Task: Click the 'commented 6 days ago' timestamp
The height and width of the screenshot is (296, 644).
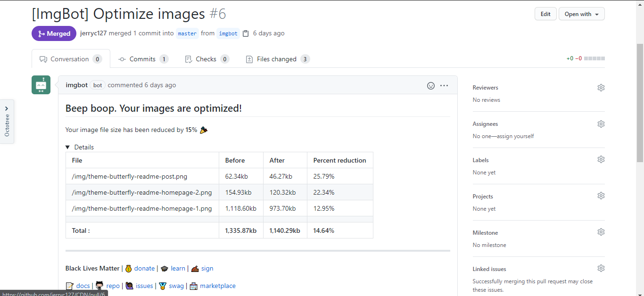Action: pos(142,85)
